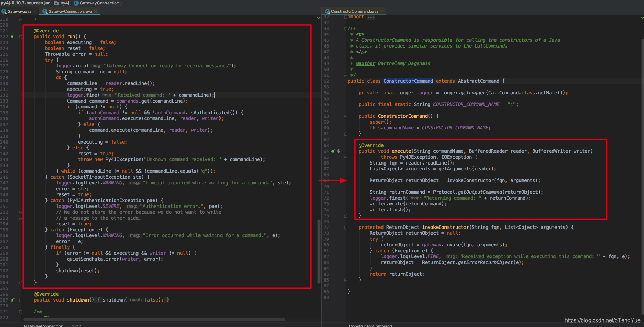Screen dimensions: 644x327
Task: Click the getArguments(reader) call
Action: pyautogui.click(x=466, y=169)
